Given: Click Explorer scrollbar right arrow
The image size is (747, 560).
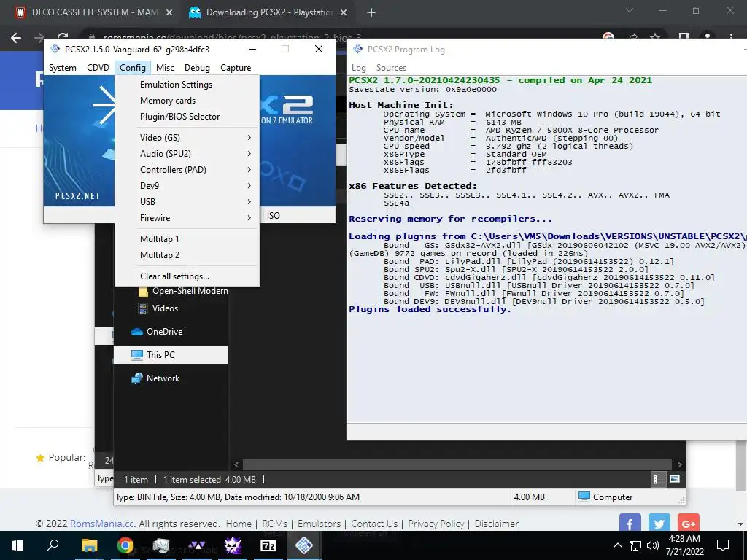Looking at the screenshot, I should tap(679, 464).
